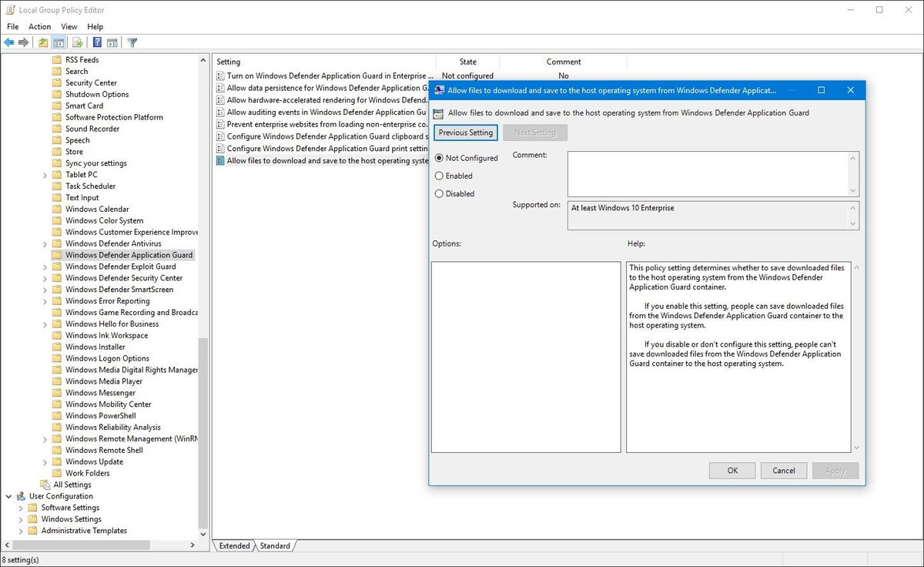
Task: Expand the Windows Defender Exploit Guard node
Action: [x=45, y=266]
